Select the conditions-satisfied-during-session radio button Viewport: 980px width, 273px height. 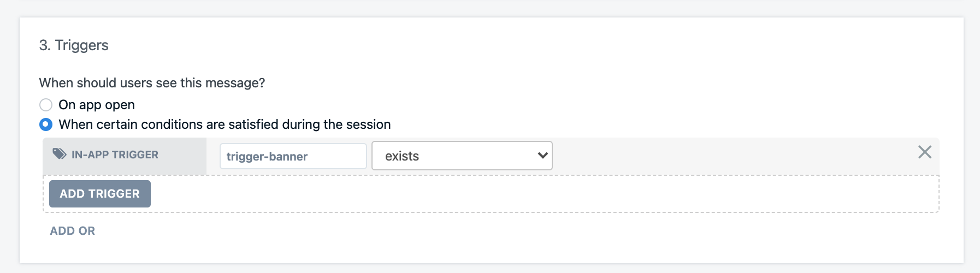[x=46, y=124]
